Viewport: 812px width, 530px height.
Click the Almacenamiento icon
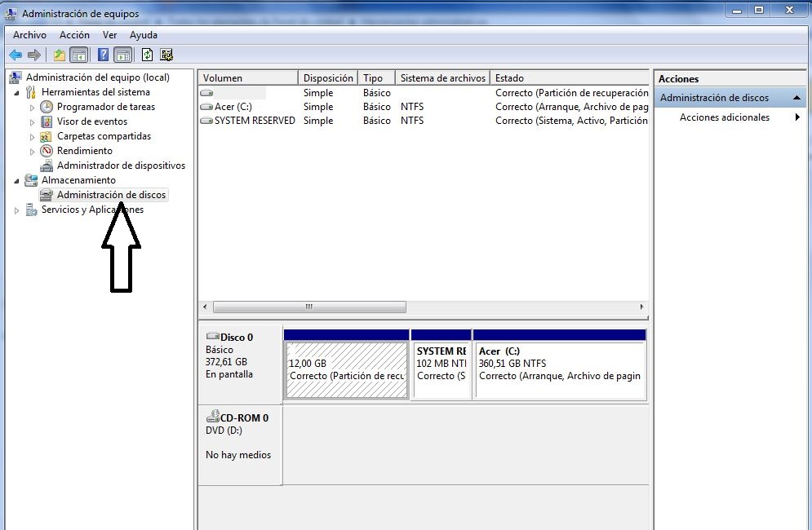click(31, 180)
